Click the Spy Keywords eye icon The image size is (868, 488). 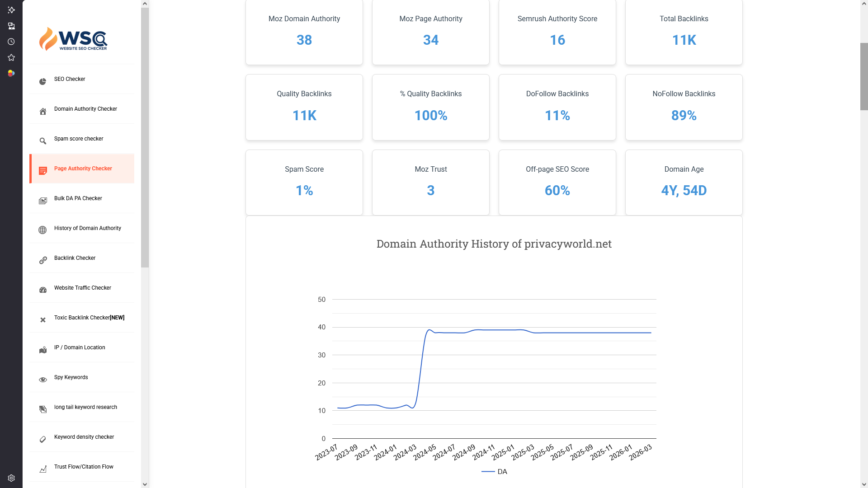pyautogui.click(x=42, y=380)
